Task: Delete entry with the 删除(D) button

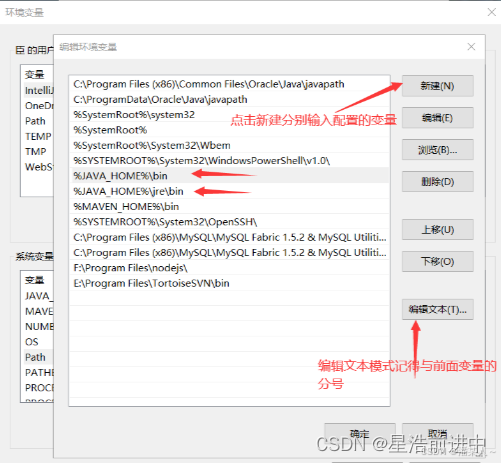Action: coord(437,182)
